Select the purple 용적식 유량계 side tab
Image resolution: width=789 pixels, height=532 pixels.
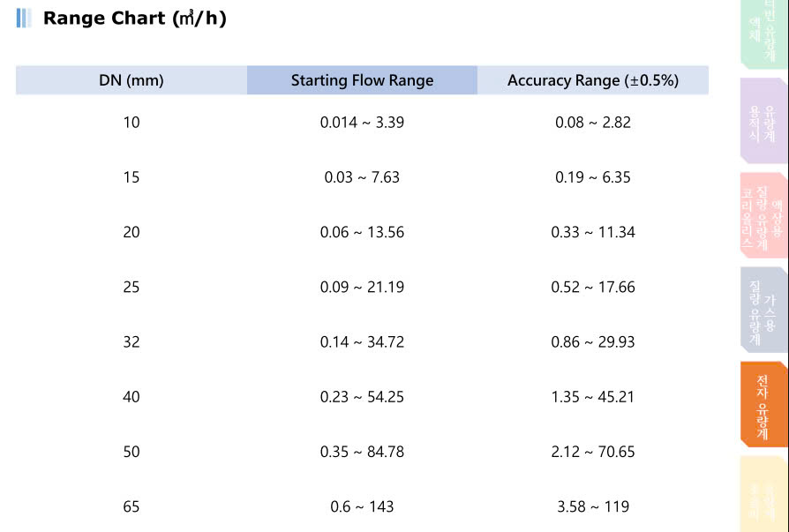click(764, 121)
